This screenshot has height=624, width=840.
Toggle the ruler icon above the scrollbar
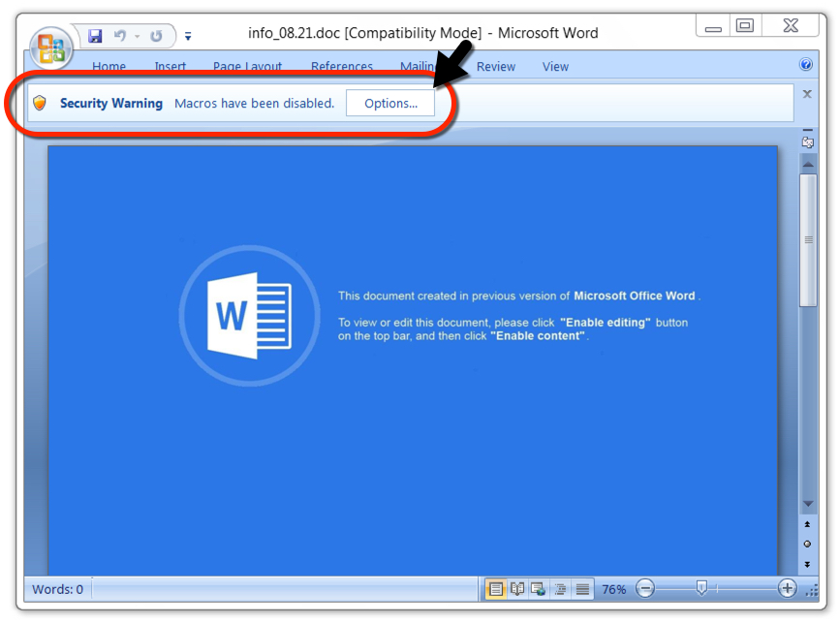pyautogui.click(x=808, y=141)
